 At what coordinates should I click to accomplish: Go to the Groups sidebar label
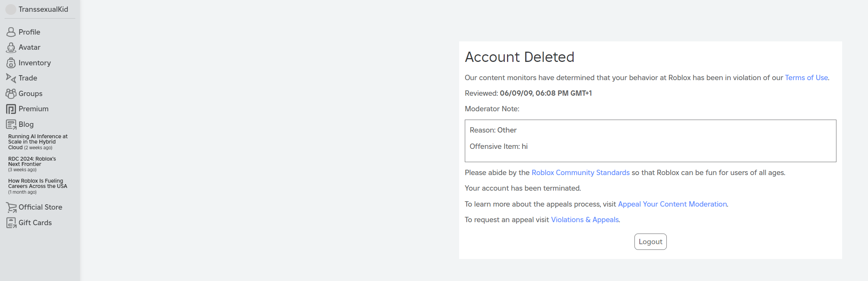click(30, 93)
